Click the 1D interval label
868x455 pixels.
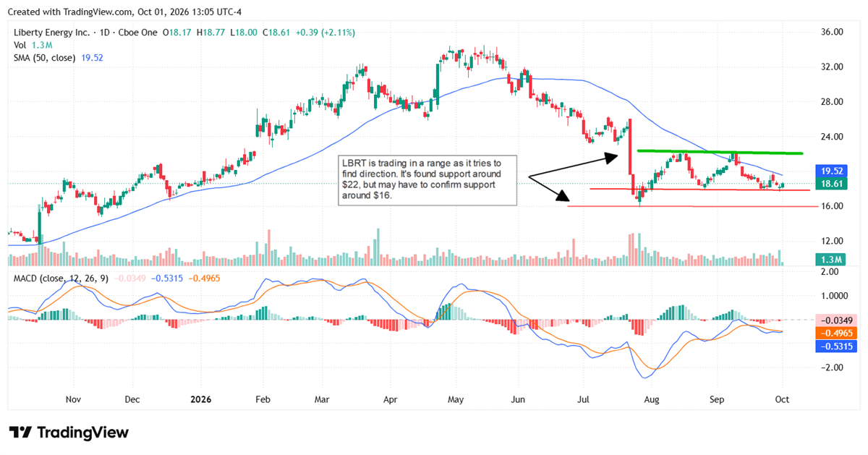[x=104, y=33]
